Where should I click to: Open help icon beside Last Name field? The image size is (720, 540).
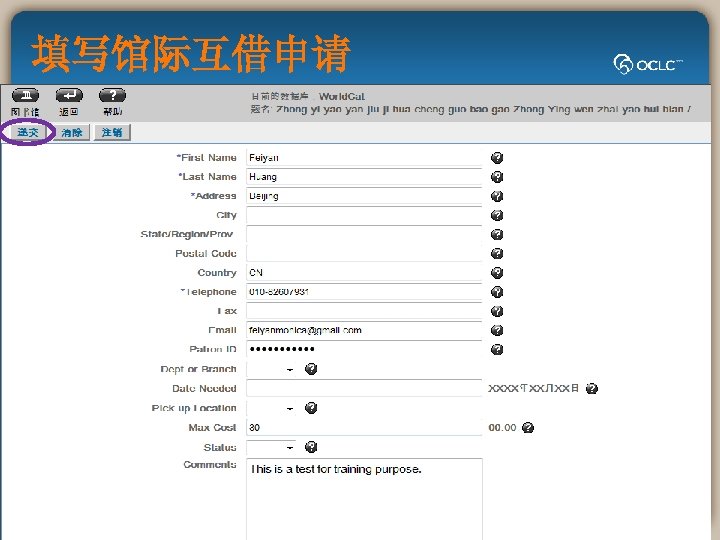[497, 177]
